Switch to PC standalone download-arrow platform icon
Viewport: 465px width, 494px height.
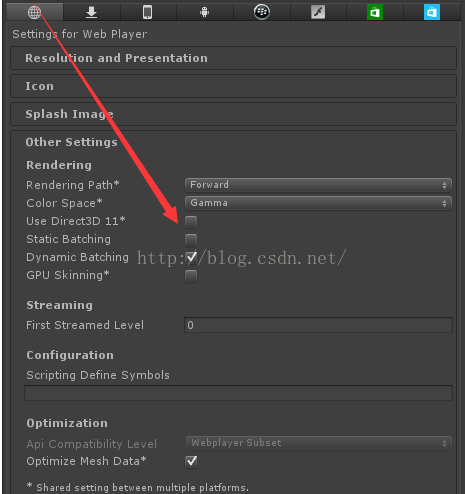click(91, 12)
